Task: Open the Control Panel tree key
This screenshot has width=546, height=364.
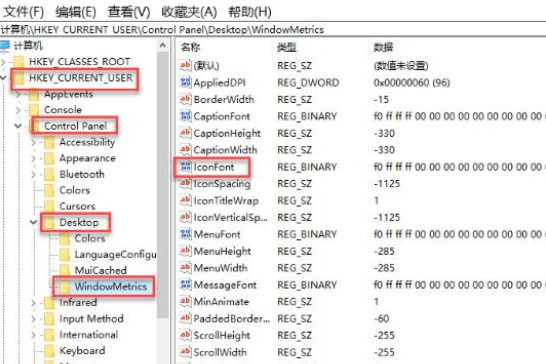Action: tap(75, 126)
